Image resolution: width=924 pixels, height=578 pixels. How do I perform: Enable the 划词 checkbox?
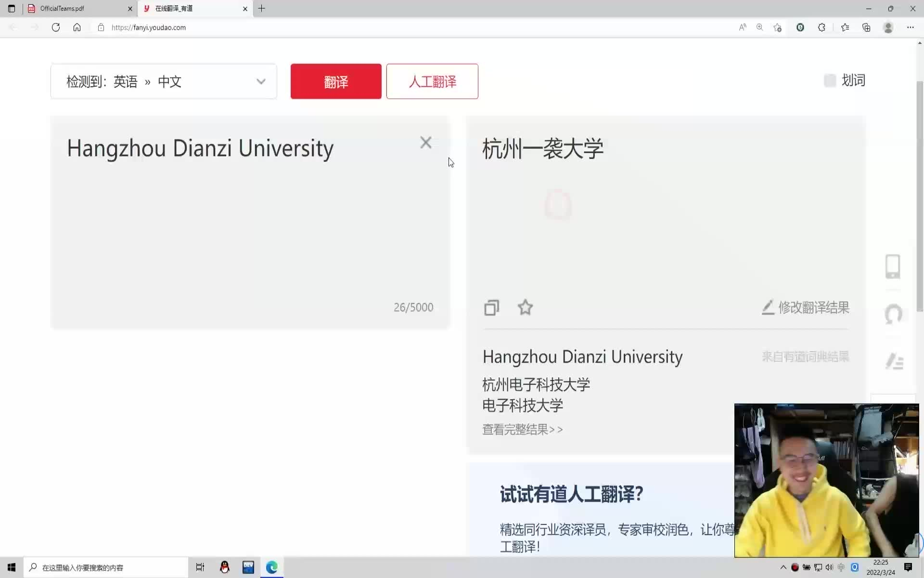(830, 80)
